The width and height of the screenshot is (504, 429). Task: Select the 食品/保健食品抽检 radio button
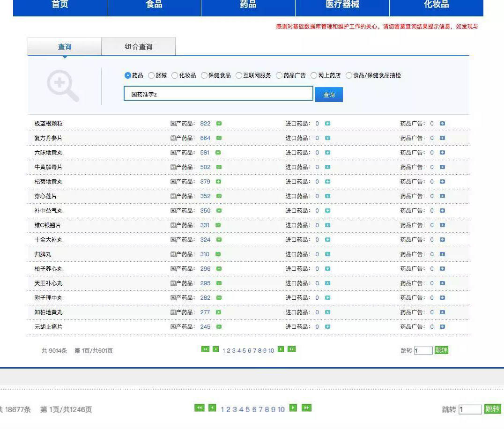(x=349, y=75)
